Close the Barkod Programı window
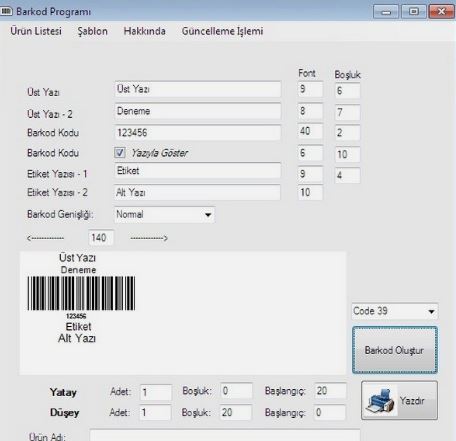The image size is (456, 441). pos(442,12)
